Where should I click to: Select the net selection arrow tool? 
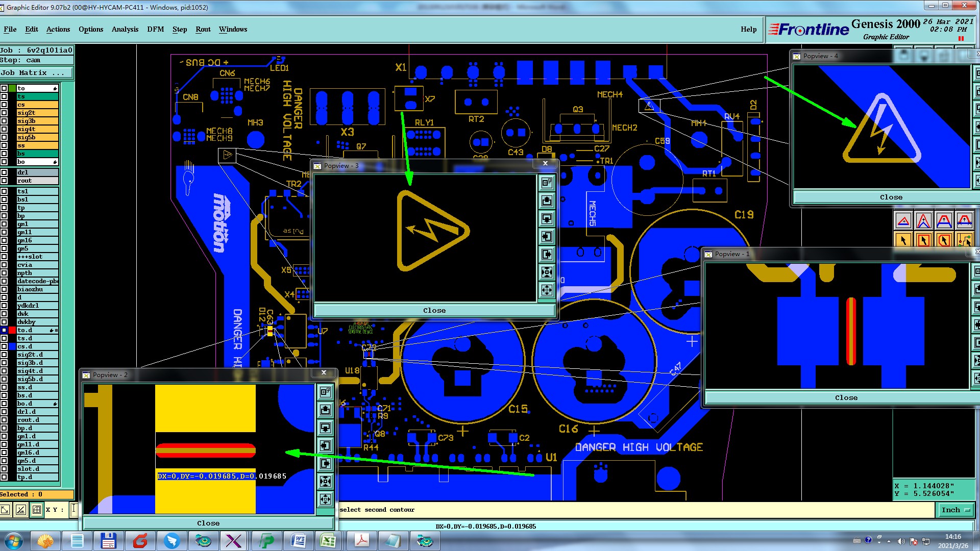click(964, 240)
